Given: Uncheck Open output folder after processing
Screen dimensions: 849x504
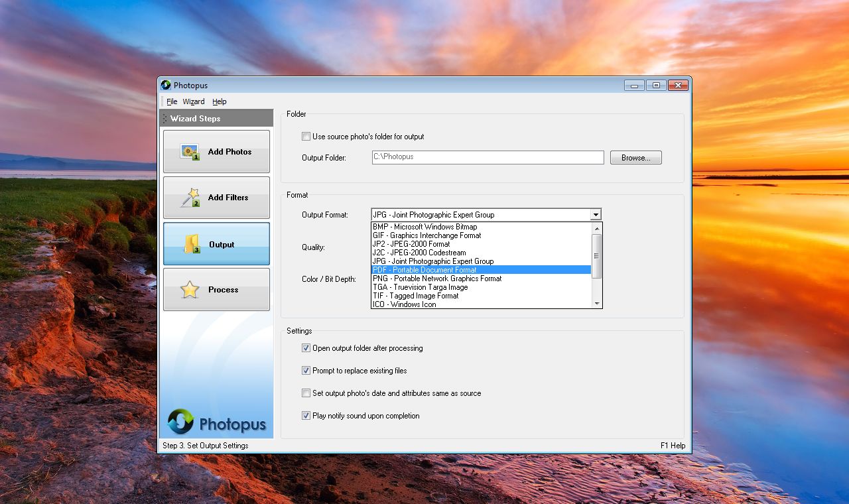Looking at the screenshot, I should point(306,348).
